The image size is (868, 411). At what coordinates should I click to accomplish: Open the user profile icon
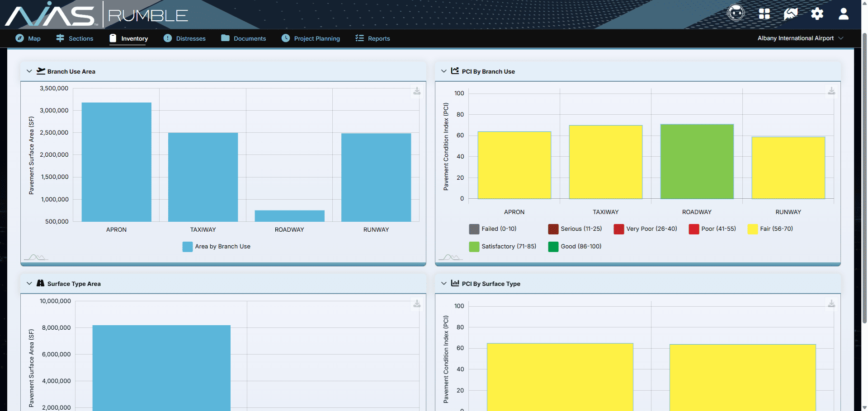[x=844, y=14]
